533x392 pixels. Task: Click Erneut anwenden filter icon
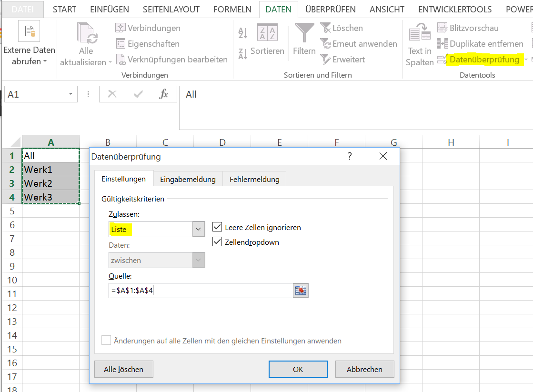click(325, 43)
